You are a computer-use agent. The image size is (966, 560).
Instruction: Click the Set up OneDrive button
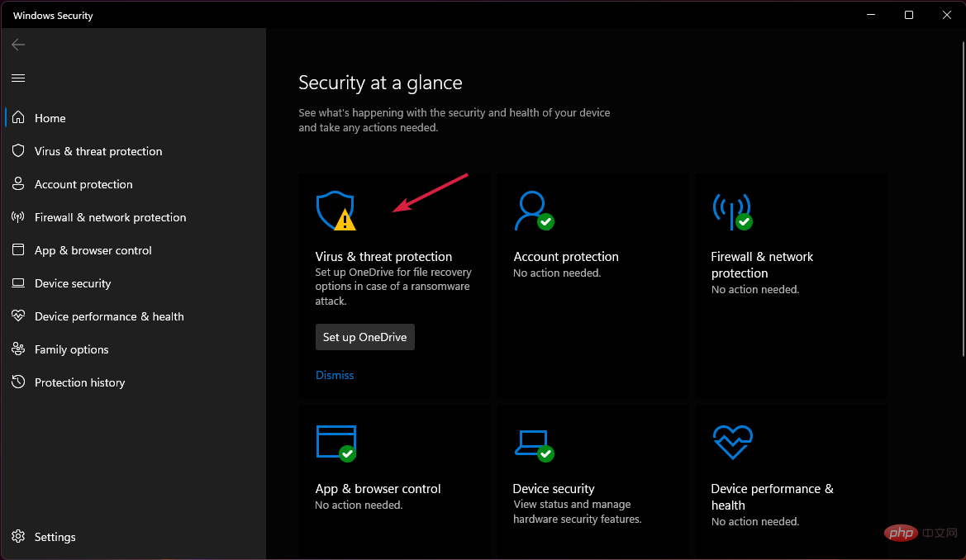[364, 337]
